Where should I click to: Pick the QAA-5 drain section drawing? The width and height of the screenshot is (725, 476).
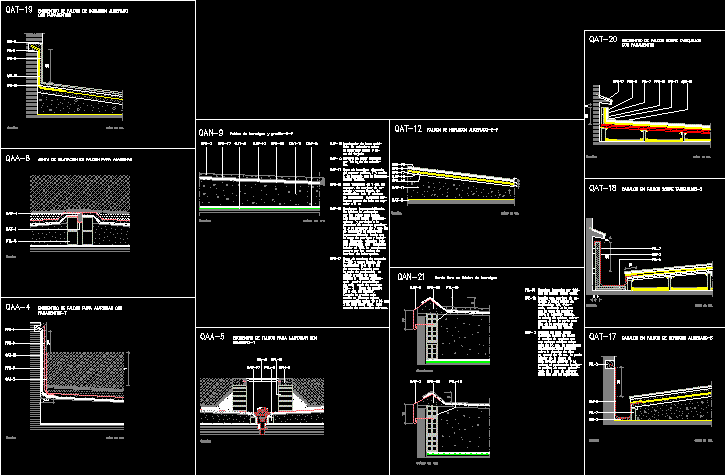tap(262, 396)
